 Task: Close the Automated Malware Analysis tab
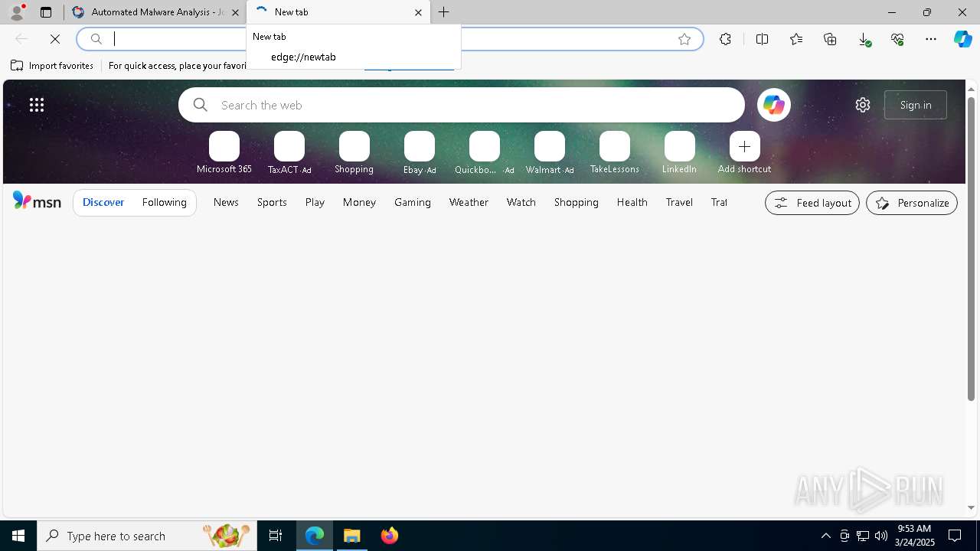tap(235, 12)
